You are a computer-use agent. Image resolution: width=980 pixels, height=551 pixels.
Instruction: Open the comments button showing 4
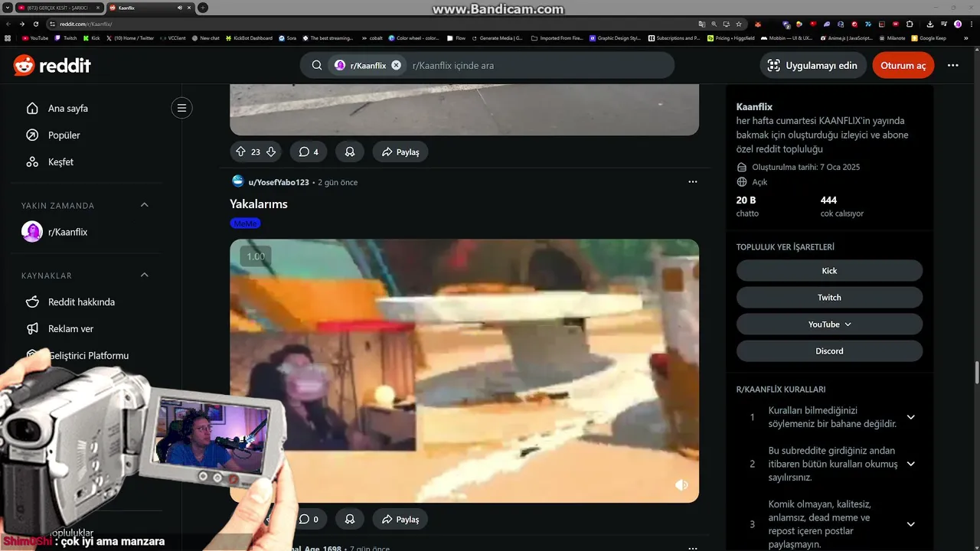coord(309,152)
